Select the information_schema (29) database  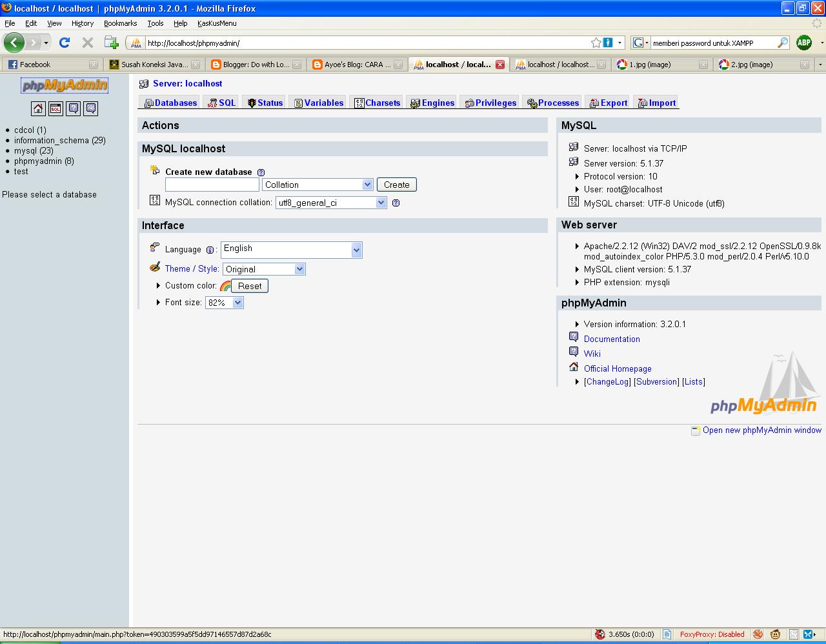60,140
